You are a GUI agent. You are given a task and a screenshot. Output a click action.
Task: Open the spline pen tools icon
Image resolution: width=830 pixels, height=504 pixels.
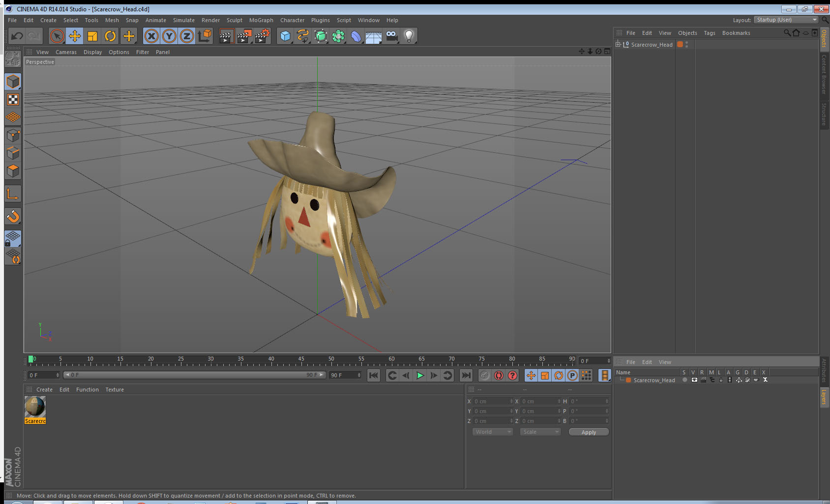coord(303,36)
